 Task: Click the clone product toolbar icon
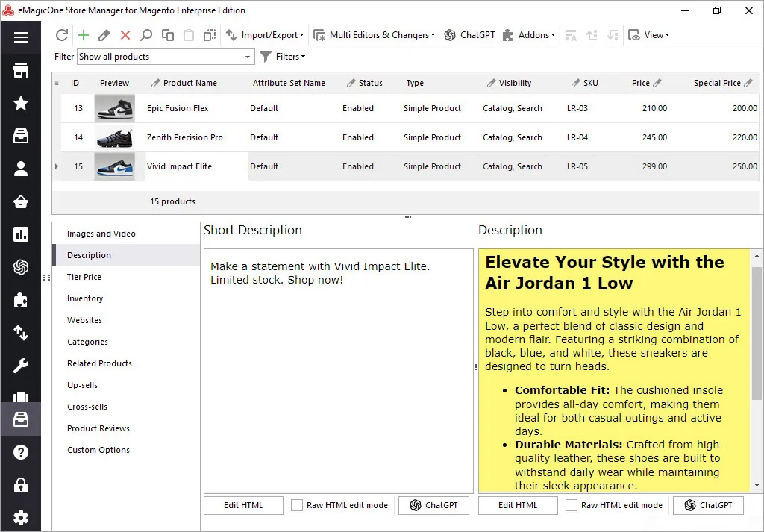tap(210, 35)
